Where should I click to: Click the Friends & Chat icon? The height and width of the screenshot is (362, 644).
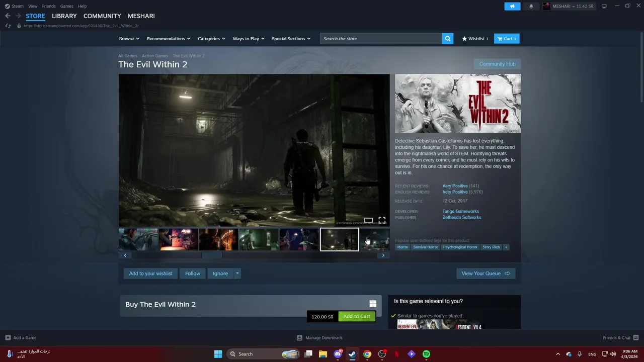pyautogui.click(x=636, y=337)
